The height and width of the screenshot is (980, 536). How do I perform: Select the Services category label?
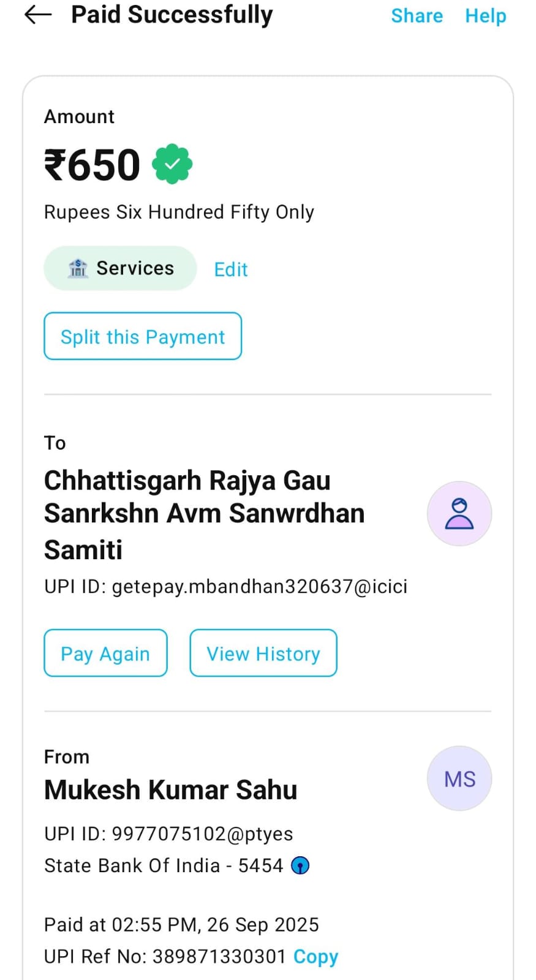tap(135, 268)
